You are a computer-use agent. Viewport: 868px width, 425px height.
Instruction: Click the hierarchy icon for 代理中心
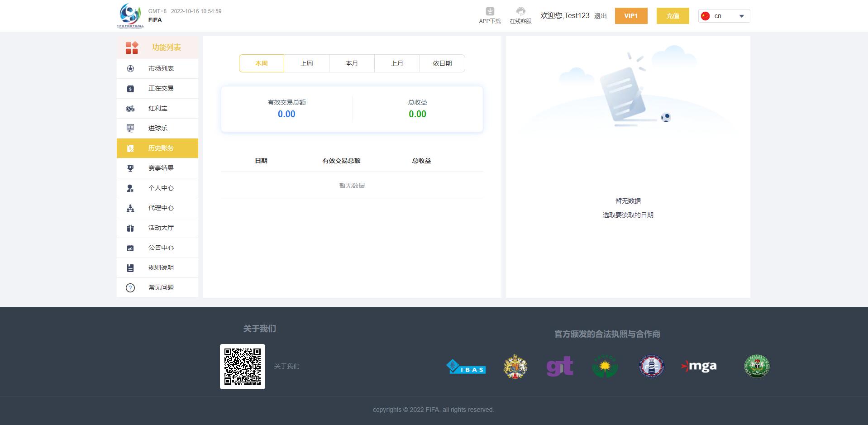tap(130, 208)
